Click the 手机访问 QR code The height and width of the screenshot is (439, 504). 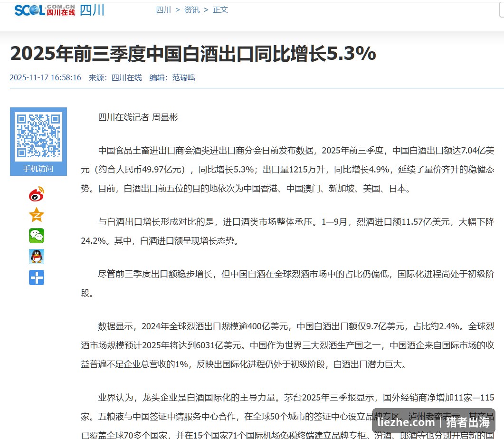coord(38,135)
